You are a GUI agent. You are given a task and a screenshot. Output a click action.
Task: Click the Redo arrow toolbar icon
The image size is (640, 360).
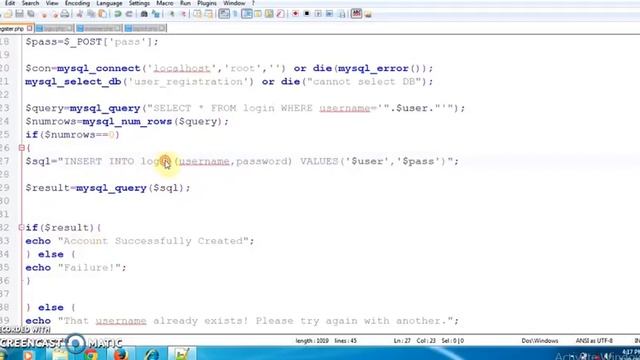129,14
